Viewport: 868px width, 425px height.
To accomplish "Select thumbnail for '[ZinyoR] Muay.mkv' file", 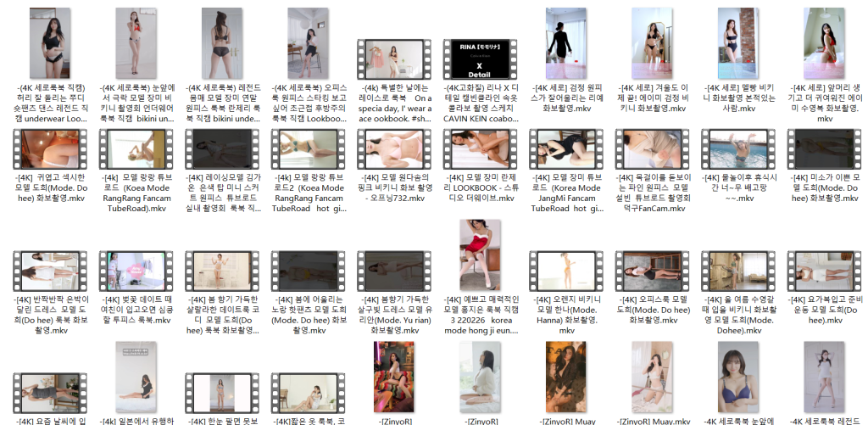I will pos(652,377).
